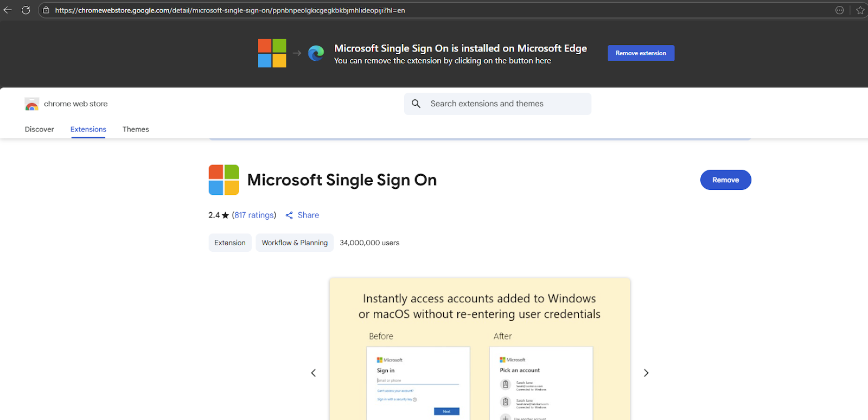Select the Extensions tab
The image size is (868, 420).
coord(88,129)
